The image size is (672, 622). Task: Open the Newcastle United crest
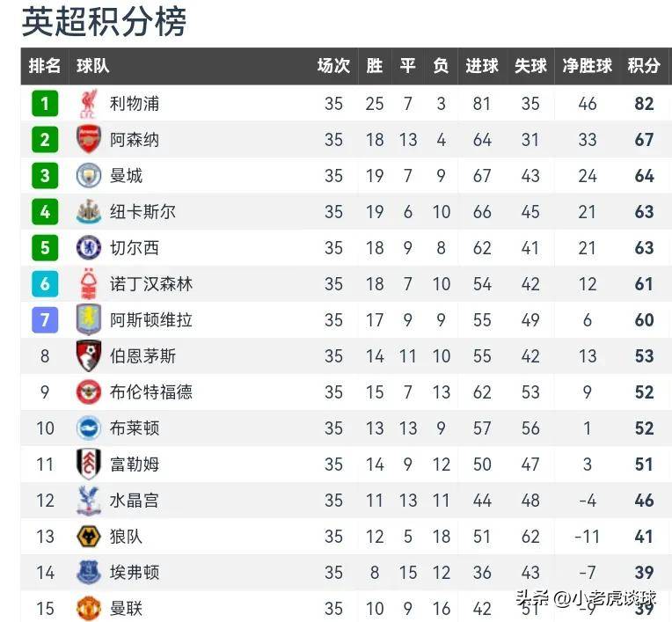coord(89,212)
